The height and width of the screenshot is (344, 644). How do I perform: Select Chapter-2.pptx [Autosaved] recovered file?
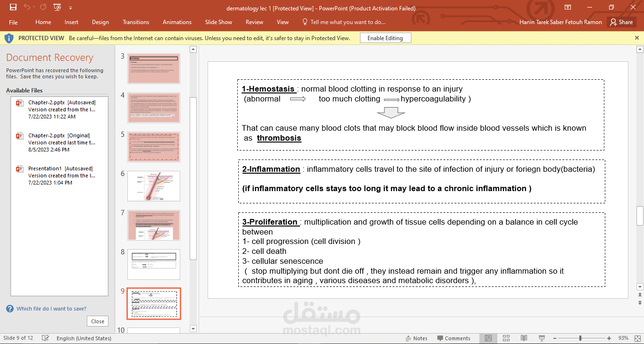point(59,109)
